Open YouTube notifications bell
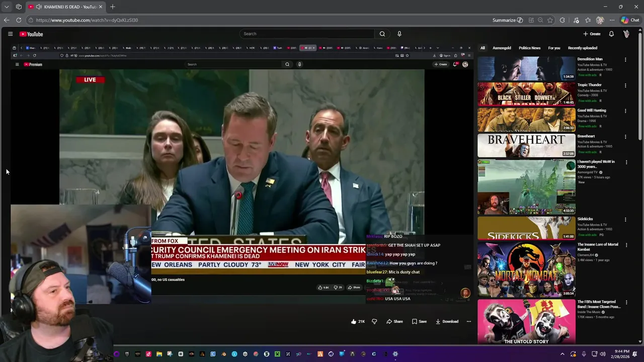Image resolution: width=644 pixels, height=362 pixels. click(611, 34)
